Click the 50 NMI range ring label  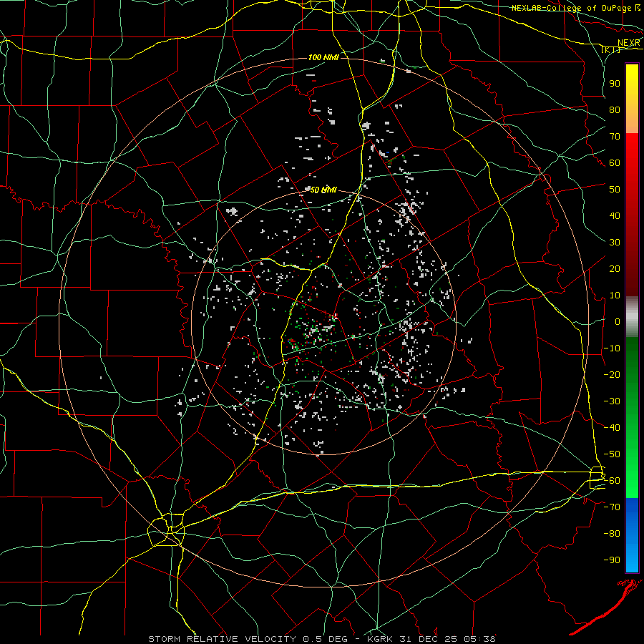pyautogui.click(x=323, y=190)
